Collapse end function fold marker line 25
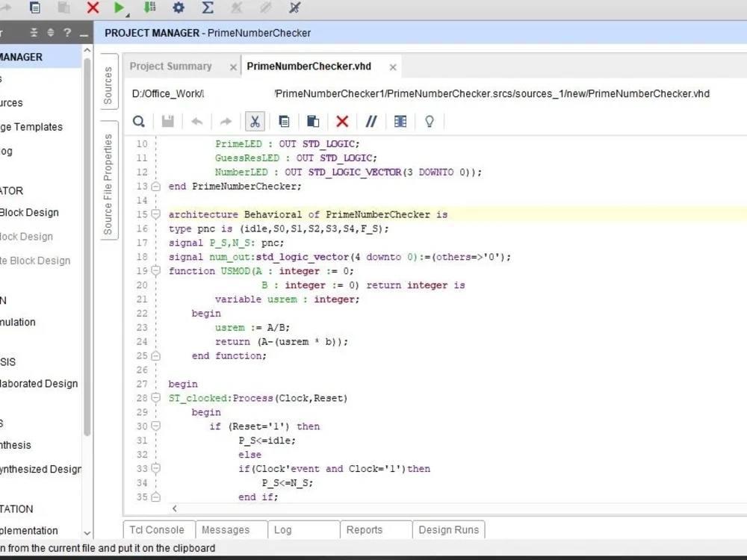Image resolution: width=747 pixels, height=560 pixels. click(156, 356)
